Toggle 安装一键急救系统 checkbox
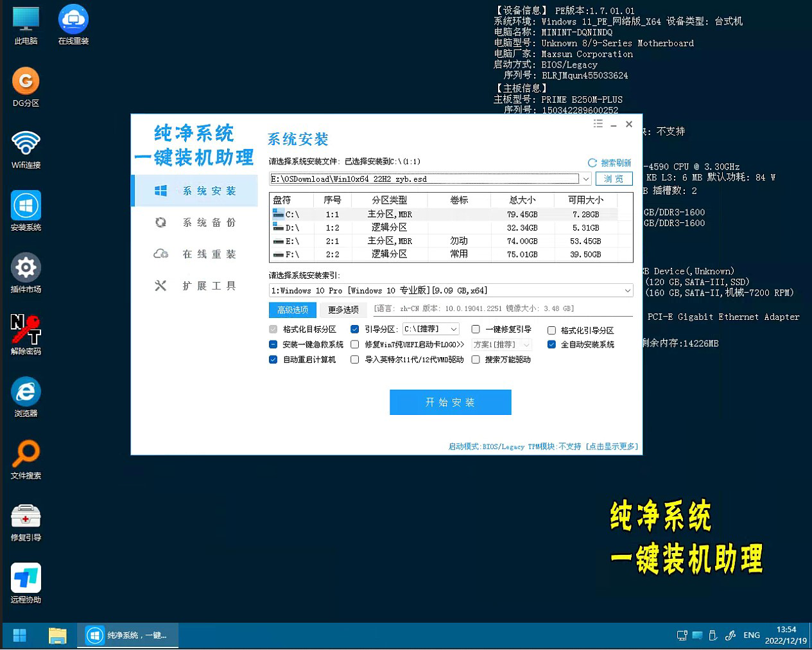The width and height of the screenshot is (812, 650). [273, 344]
